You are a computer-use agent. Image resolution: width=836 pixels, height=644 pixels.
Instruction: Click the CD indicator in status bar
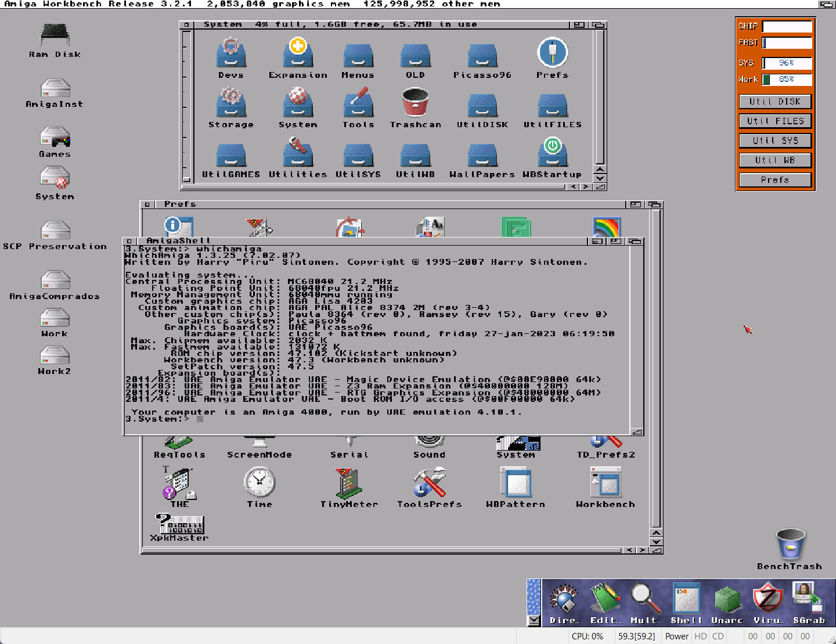(718, 636)
